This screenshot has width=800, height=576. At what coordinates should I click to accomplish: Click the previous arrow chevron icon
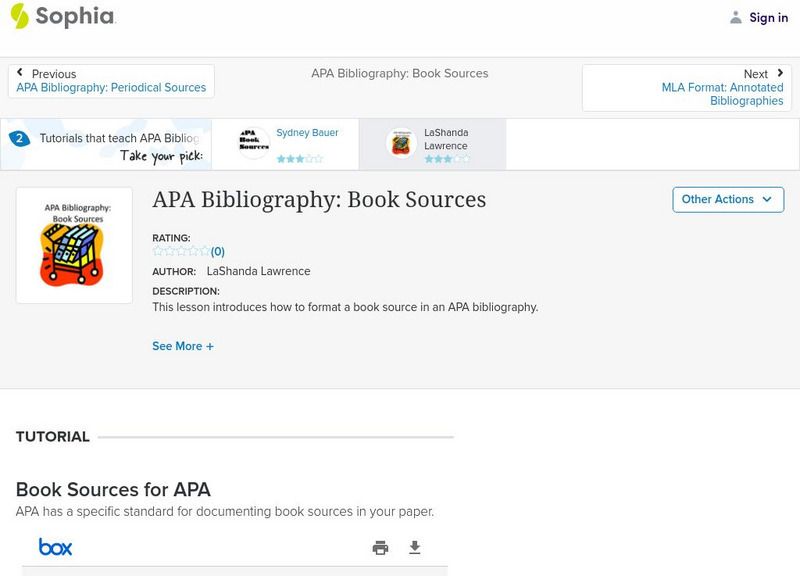coord(20,73)
